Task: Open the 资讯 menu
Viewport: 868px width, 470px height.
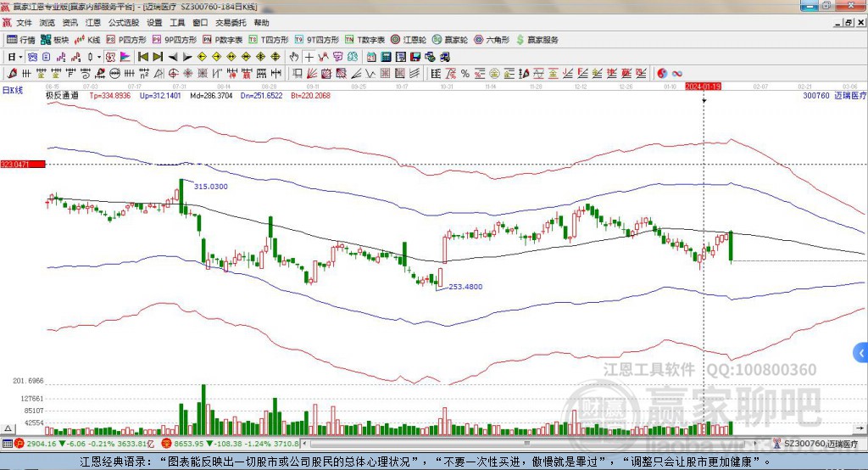Action: tap(70, 23)
